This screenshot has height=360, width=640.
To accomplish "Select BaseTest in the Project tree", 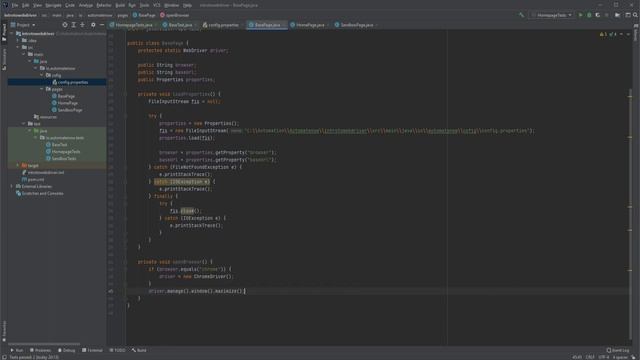I will 57,144.
